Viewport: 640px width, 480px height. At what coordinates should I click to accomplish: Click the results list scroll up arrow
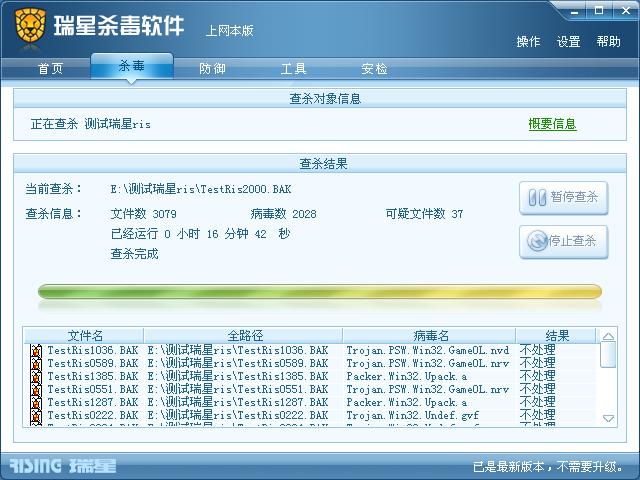608,336
